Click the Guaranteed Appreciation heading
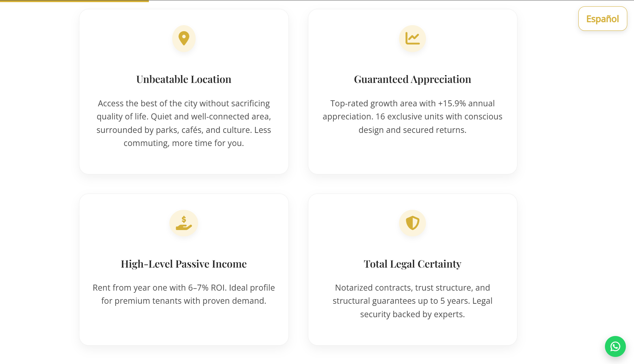Screen dimensions: 634x364 [x=412, y=79]
